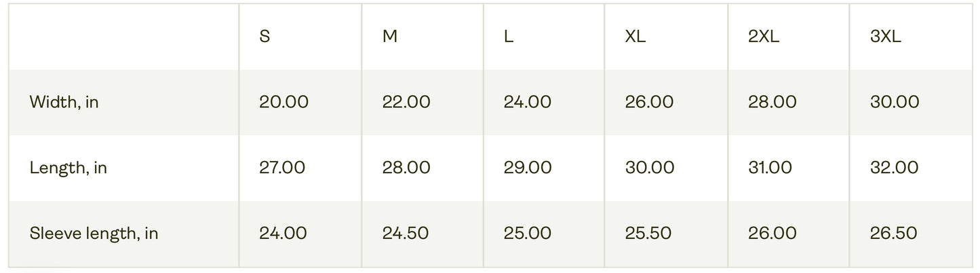Select the M size column header

click(x=390, y=37)
